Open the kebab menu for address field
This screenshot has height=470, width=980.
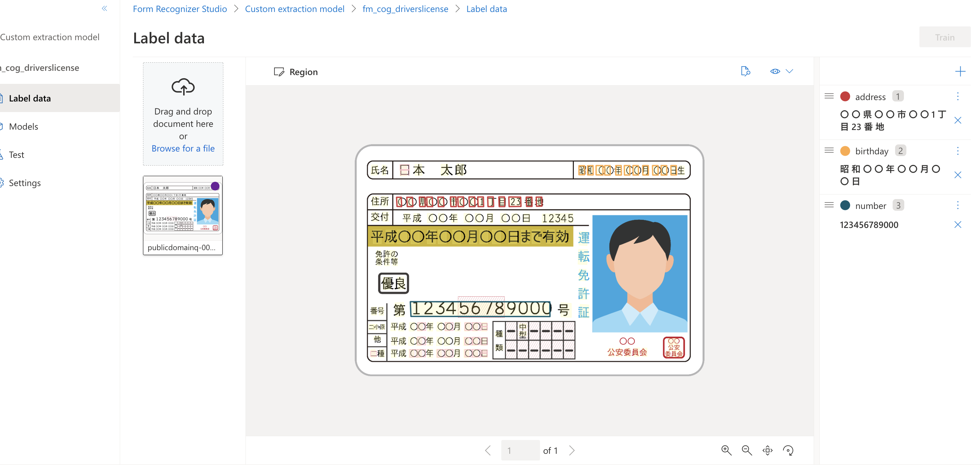click(x=958, y=97)
